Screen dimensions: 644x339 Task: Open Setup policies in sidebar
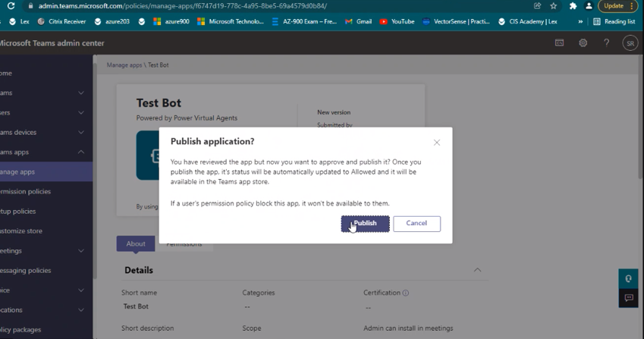click(46, 211)
